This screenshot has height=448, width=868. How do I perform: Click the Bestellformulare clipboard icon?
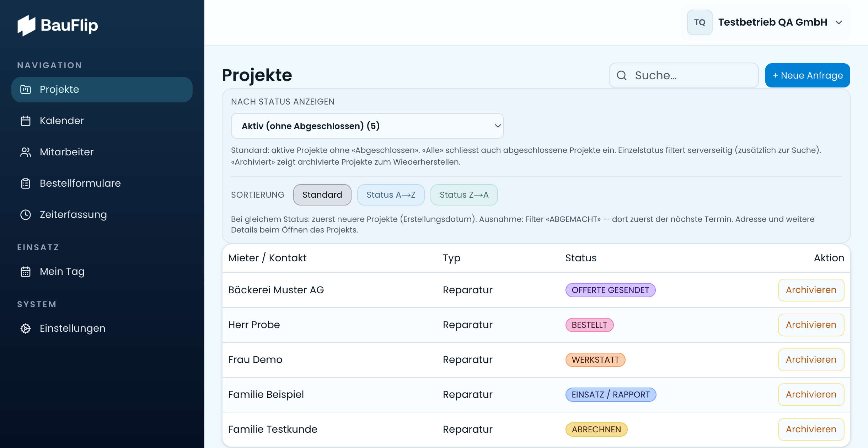(26, 183)
